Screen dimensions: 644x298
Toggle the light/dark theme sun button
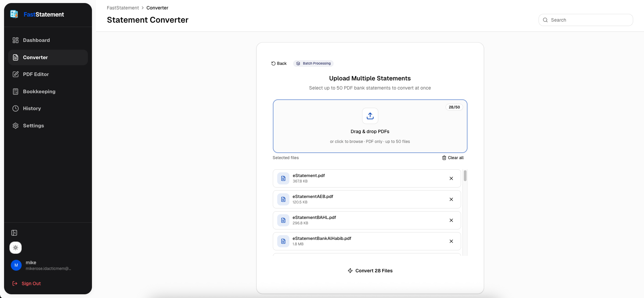16,248
